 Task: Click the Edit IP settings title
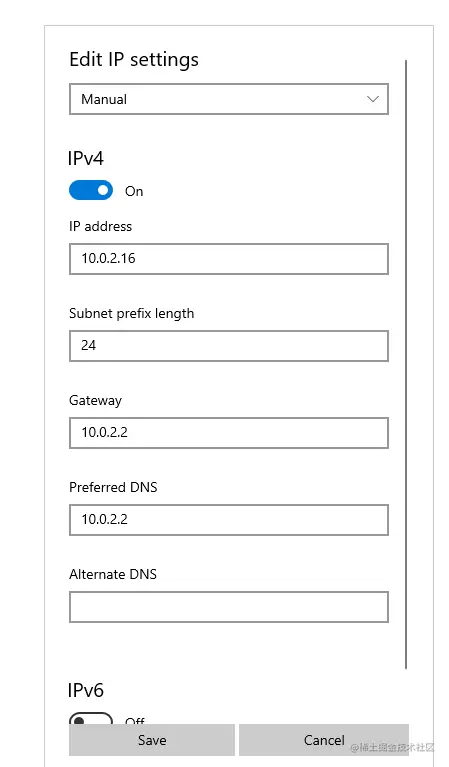134,60
